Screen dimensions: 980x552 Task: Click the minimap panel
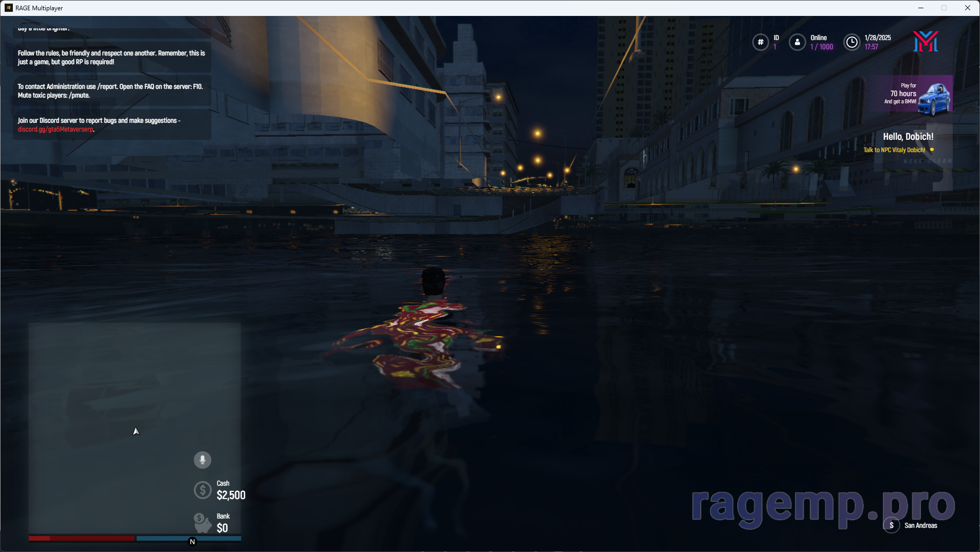(x=135, y=429)
